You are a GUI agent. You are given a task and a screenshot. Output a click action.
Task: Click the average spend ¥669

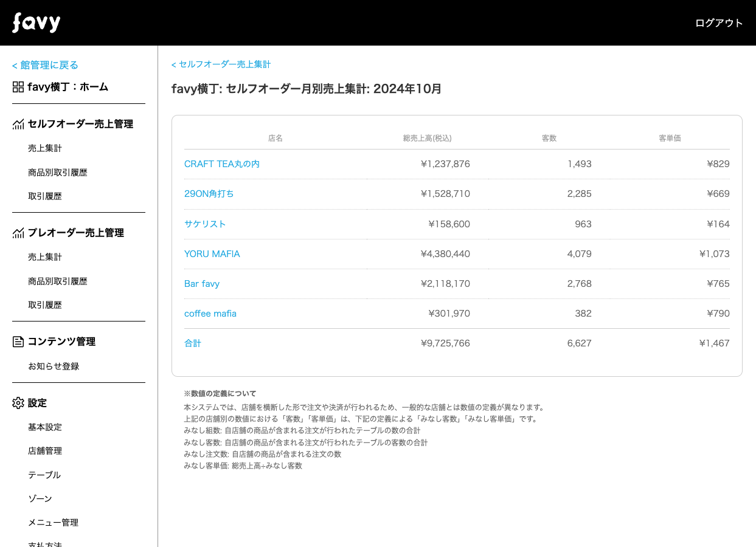coord(718,194)
